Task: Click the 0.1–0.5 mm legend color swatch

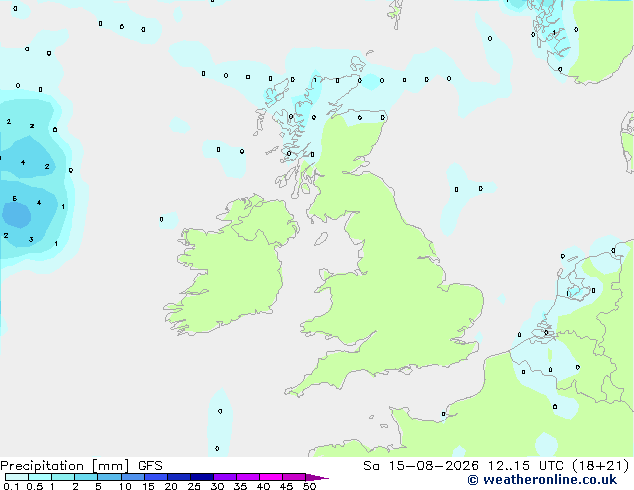Action: click(x=17, y=477)
